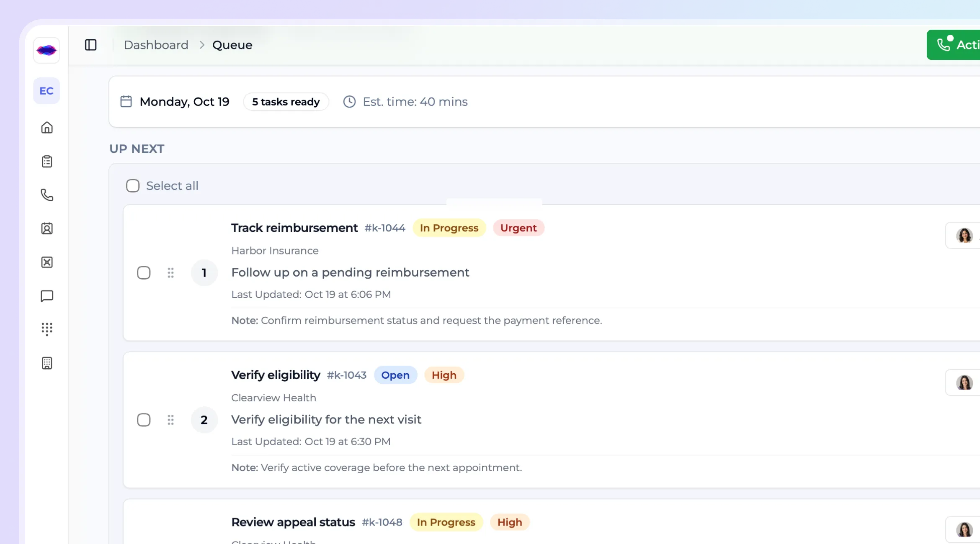Toggle the sidebar panel icon
Viewport: 980px width, 544px height.
[91, 45]
